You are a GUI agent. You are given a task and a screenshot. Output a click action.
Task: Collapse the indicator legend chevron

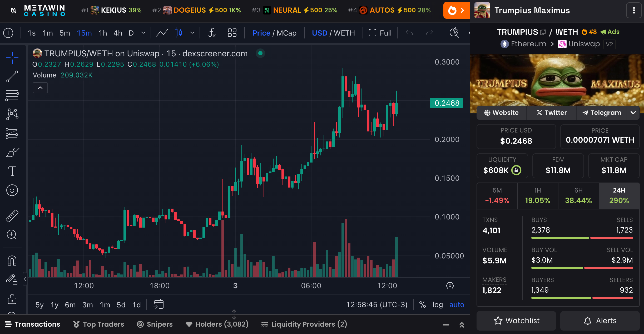pyautogui.click(x=40, y=88)
